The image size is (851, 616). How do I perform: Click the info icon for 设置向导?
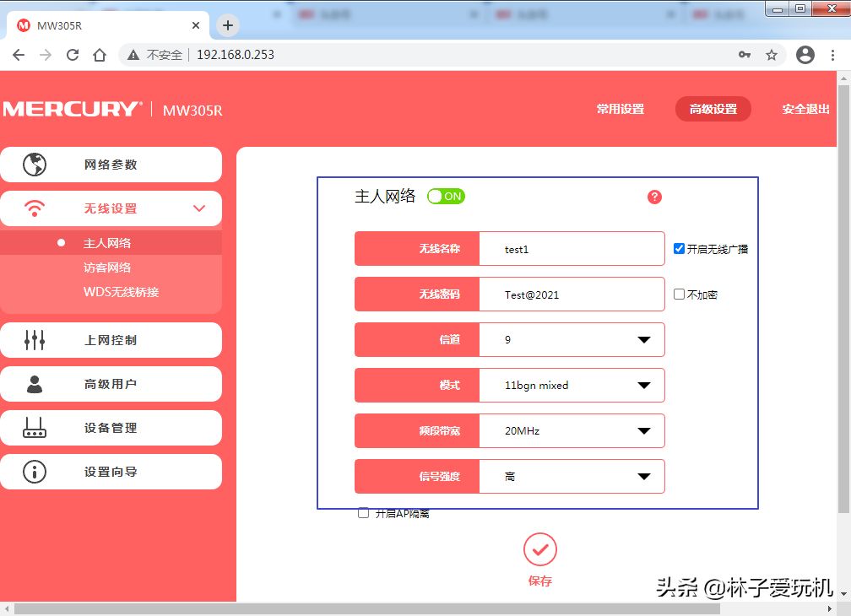[x=35, y=472]
